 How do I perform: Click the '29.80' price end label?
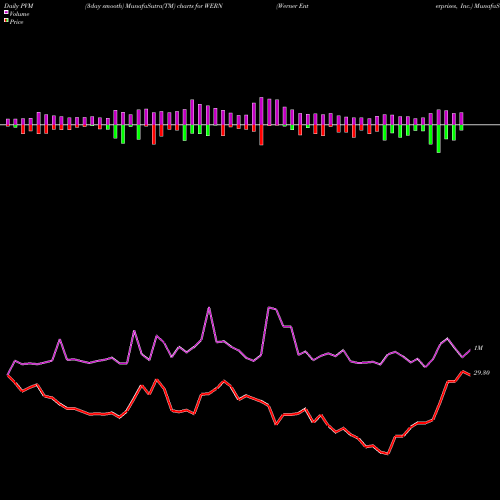pos(482,373)
